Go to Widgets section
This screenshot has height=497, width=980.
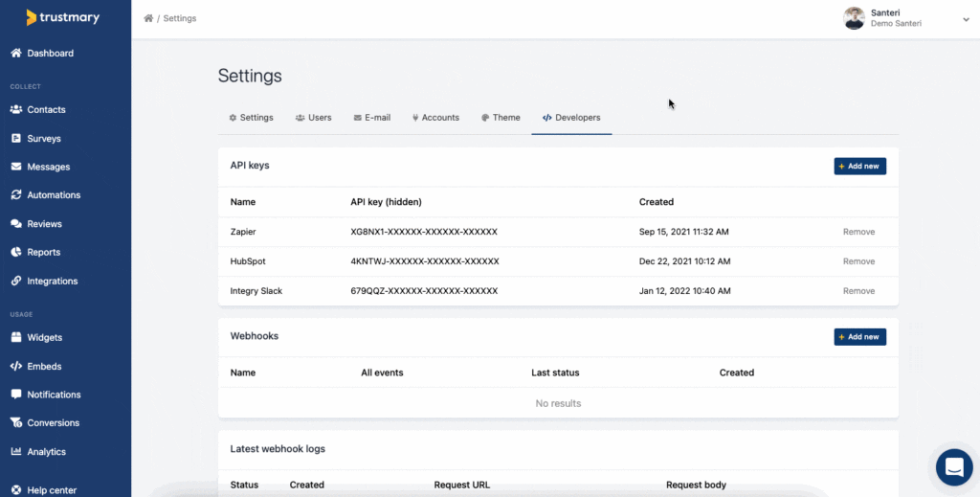[44, 338]
